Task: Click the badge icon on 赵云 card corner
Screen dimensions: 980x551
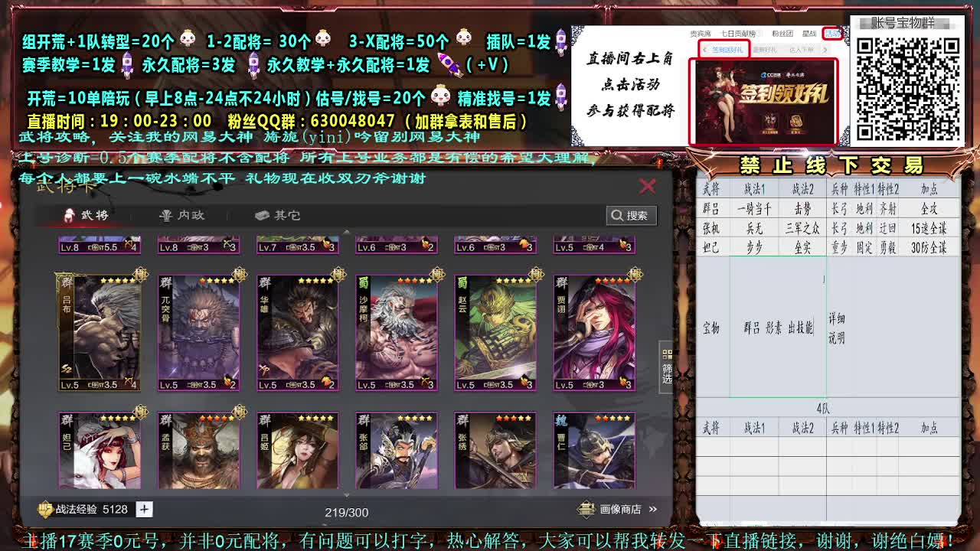Action: [x=536, y=275]
